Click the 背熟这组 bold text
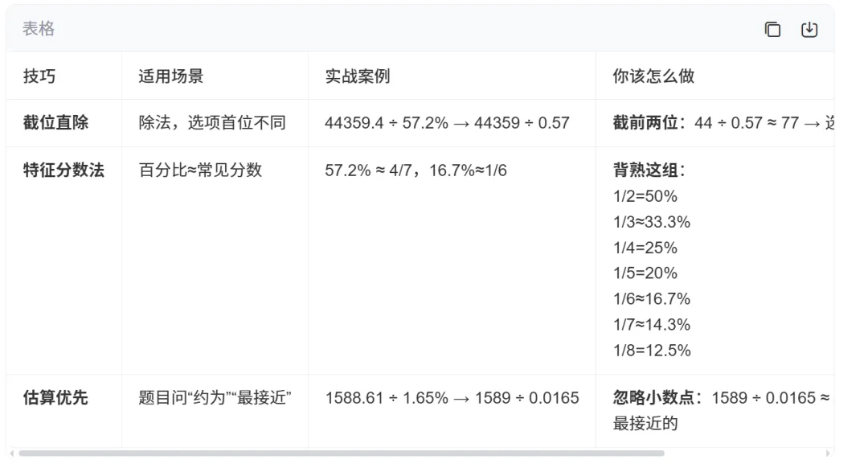The height and width of the screenshot is (468, 868). pos(649,170)
